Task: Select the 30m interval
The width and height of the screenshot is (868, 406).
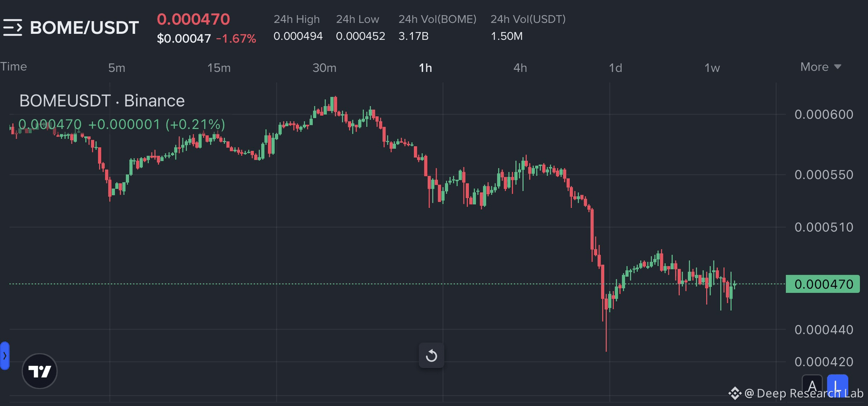Action: [325, 68]
